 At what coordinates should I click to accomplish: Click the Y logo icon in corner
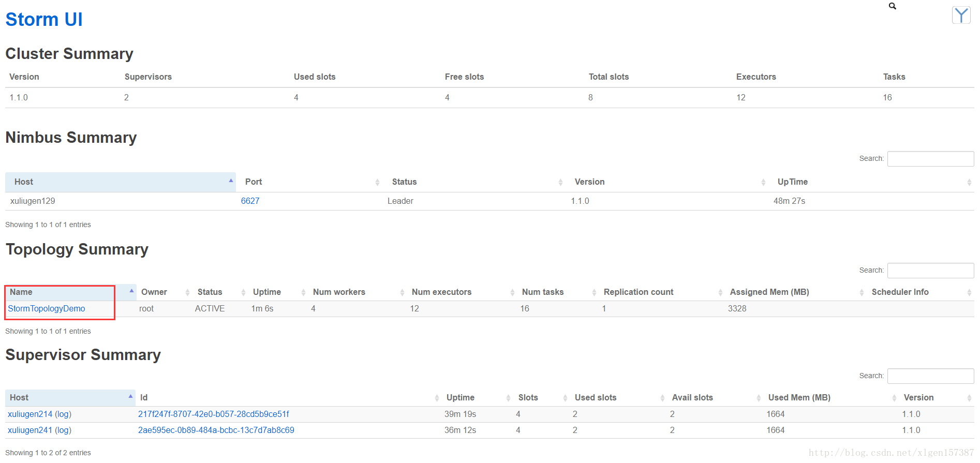coord(961,16)
